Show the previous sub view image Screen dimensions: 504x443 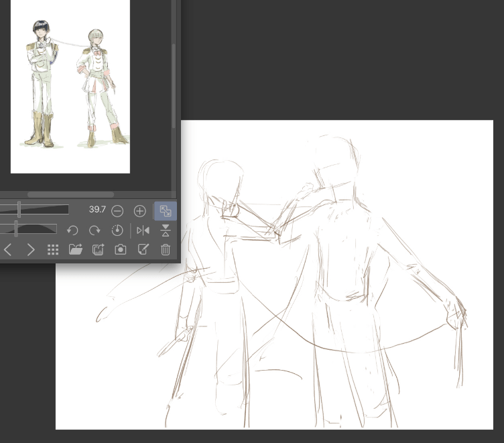click(8, 250)
